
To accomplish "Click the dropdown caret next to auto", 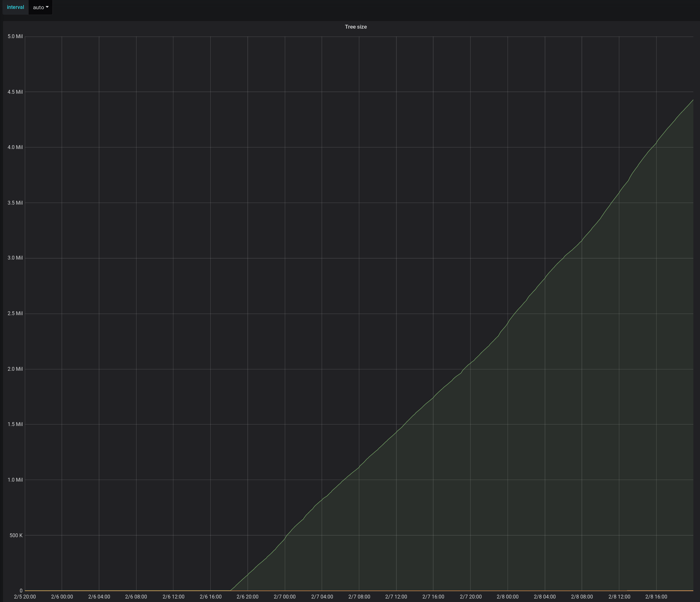I will [47, 7].
